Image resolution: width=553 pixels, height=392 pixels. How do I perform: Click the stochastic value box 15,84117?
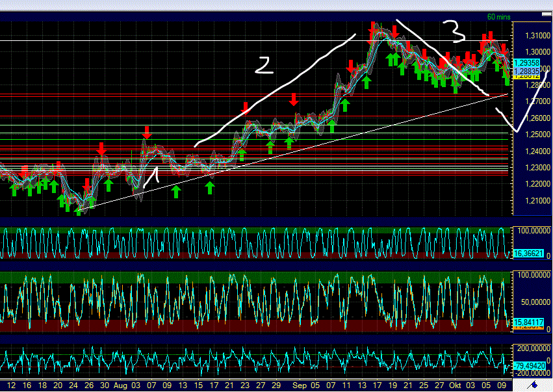tap(528, 322)
